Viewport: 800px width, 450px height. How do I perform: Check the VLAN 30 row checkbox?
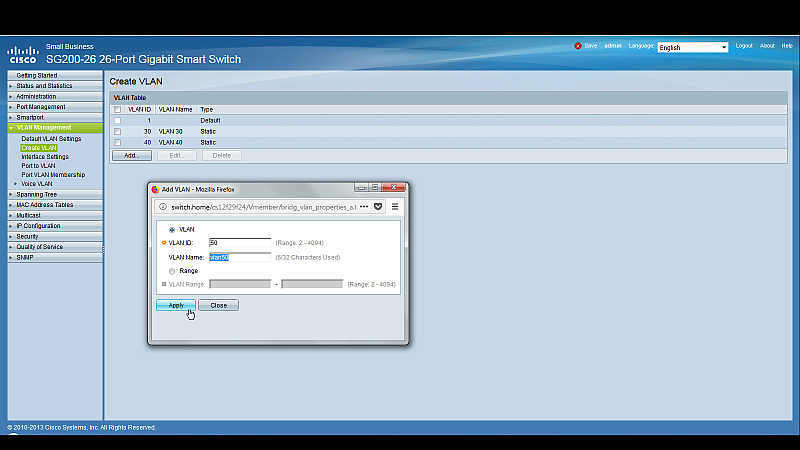coord(117,131)
